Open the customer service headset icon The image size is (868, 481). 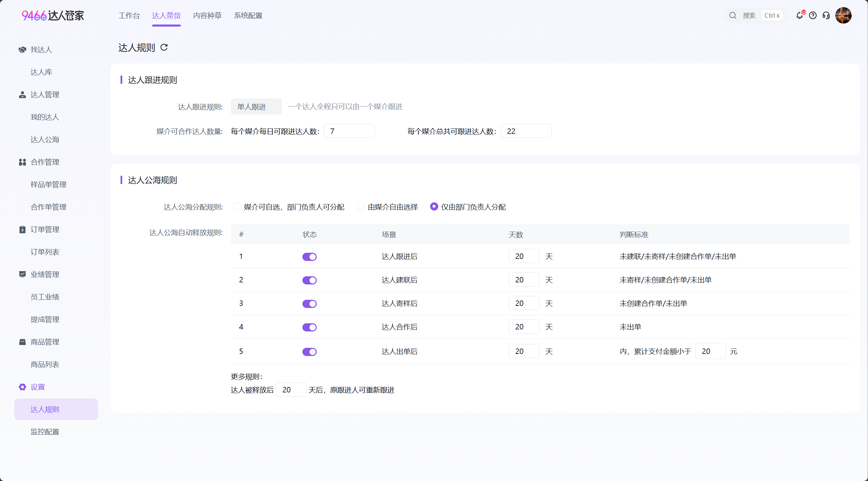pyautogui.click(x=826, y=15)
